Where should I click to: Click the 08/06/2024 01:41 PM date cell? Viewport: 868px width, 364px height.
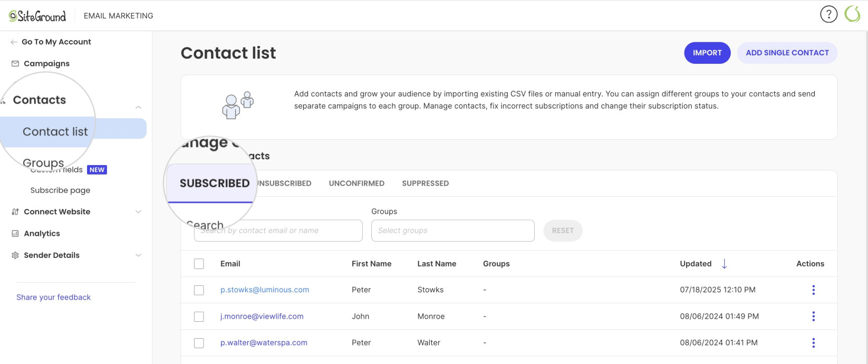click(x=719, y=342)
